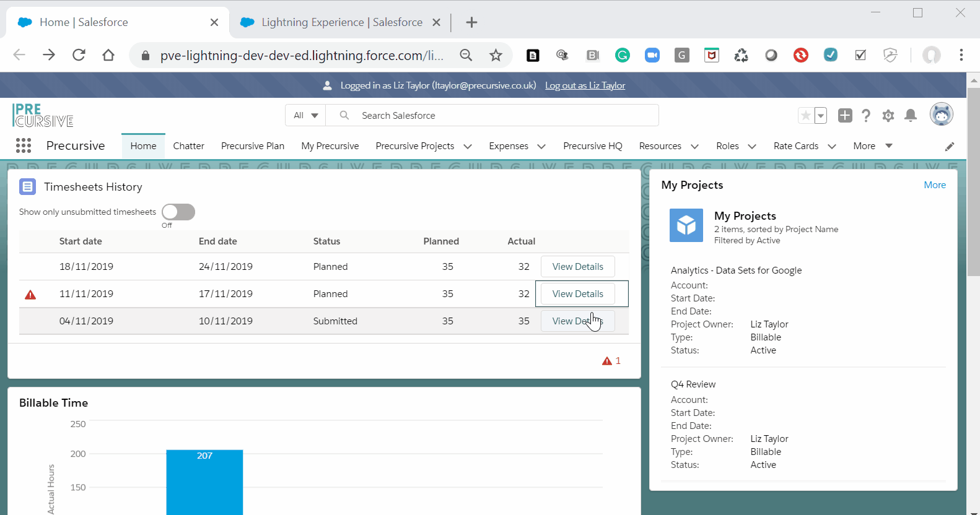The width and height of the screenshot is (980, 515).
Task: Reload the current page
Action: tap(79, 55)
